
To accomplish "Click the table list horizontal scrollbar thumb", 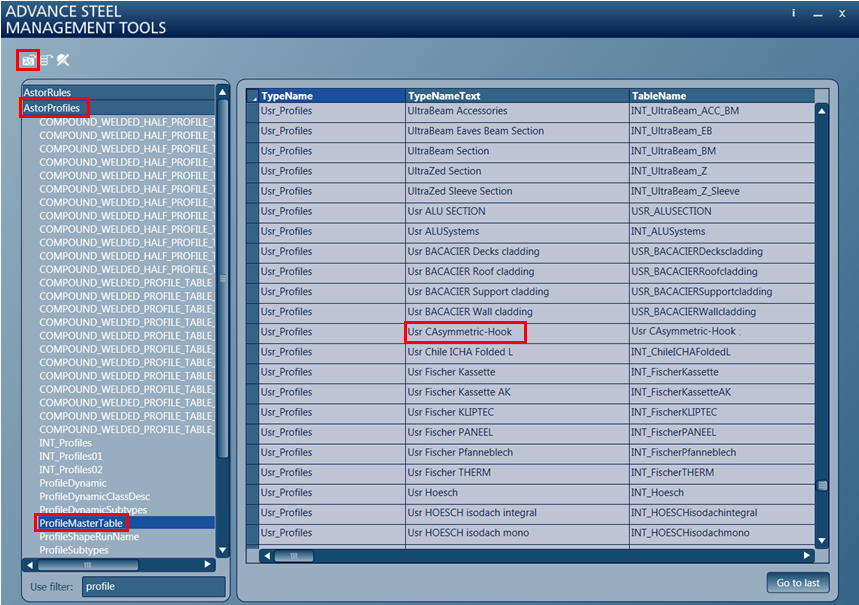I will 88,564.
